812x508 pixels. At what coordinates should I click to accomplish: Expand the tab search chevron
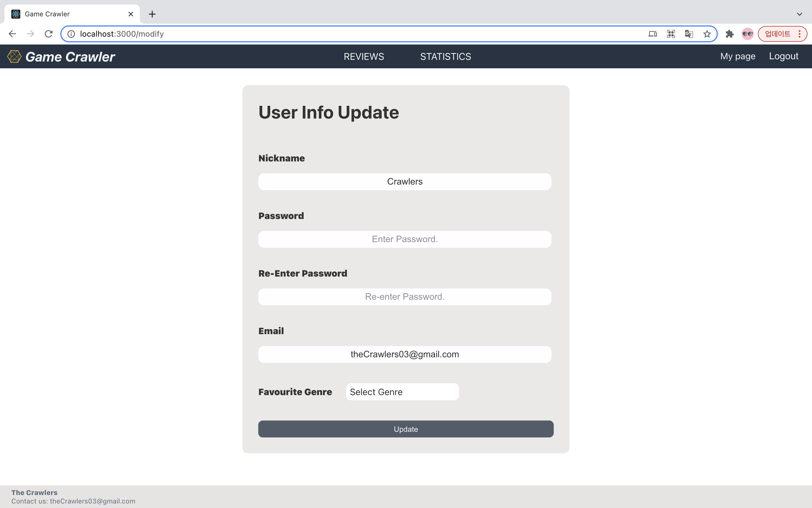[799, 14]
